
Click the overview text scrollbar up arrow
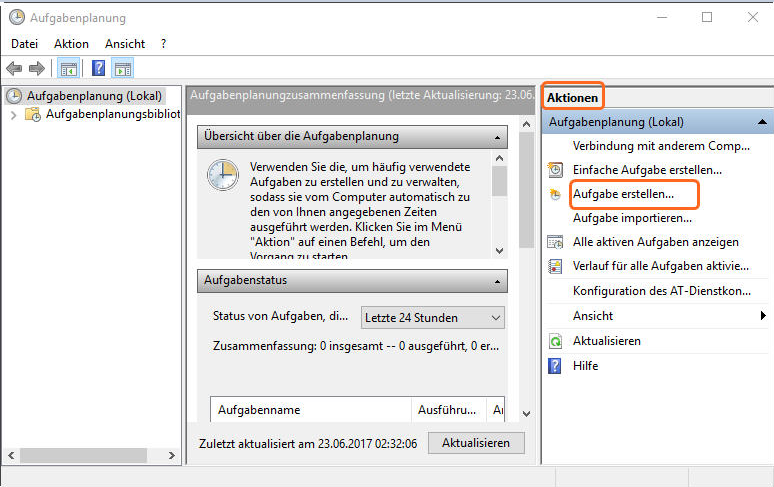500,158
